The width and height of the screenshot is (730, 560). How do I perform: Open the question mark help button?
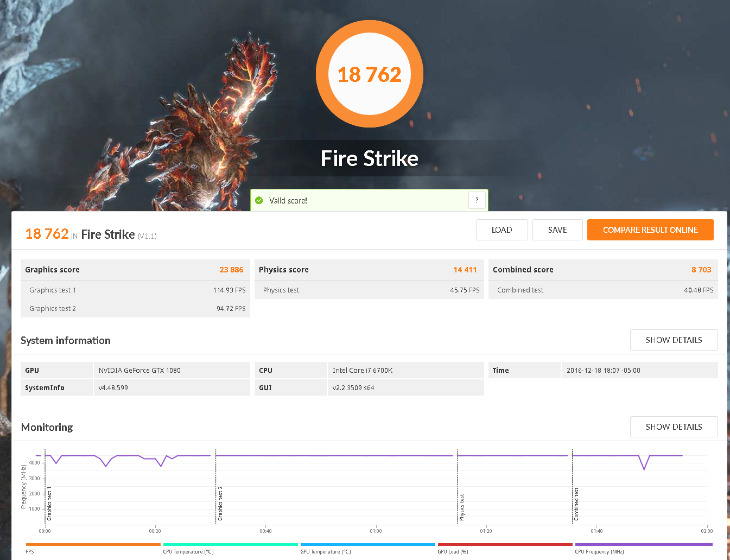(x=477, y=200)
